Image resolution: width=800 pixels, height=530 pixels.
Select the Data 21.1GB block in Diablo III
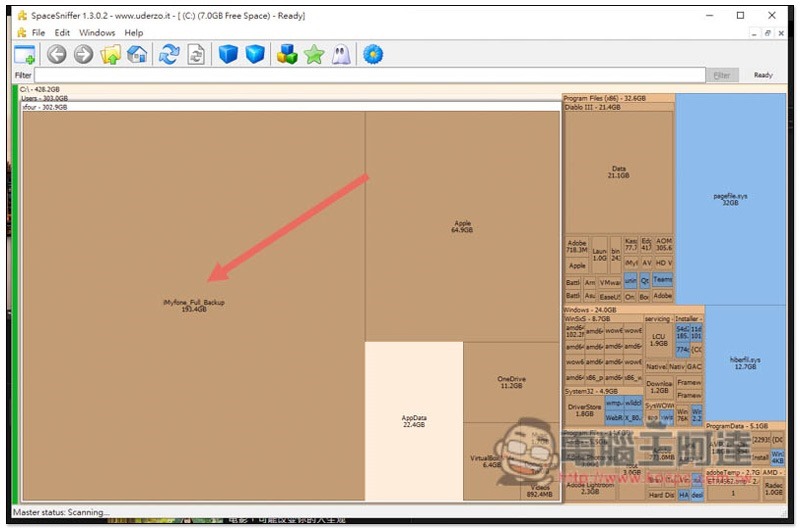point(618,172)
